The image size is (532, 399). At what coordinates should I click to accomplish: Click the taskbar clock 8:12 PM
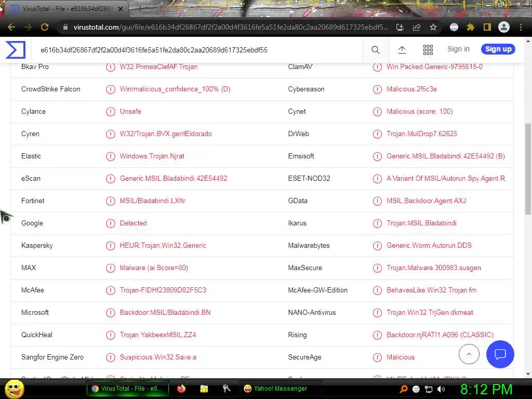[486, 389]
